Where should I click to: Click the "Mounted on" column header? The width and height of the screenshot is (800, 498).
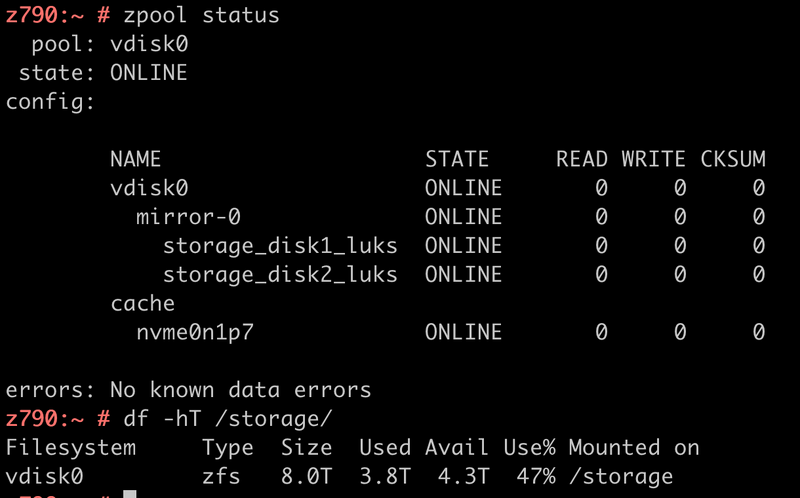click(634, 447)
